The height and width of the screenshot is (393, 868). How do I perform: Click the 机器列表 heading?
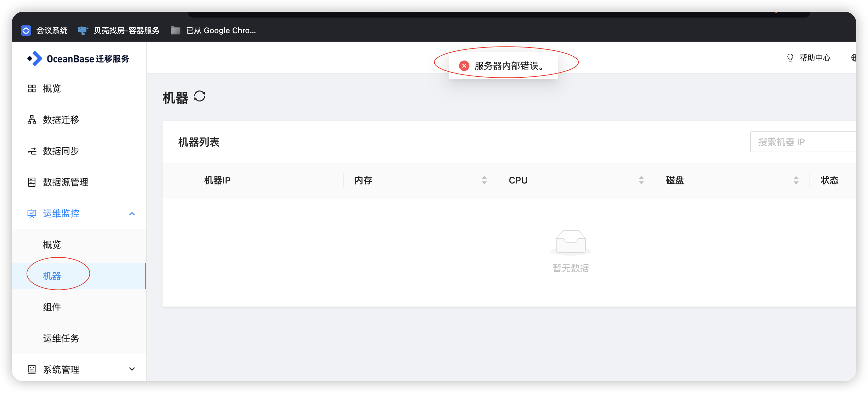pyautogui.click(x=199, y=142)
